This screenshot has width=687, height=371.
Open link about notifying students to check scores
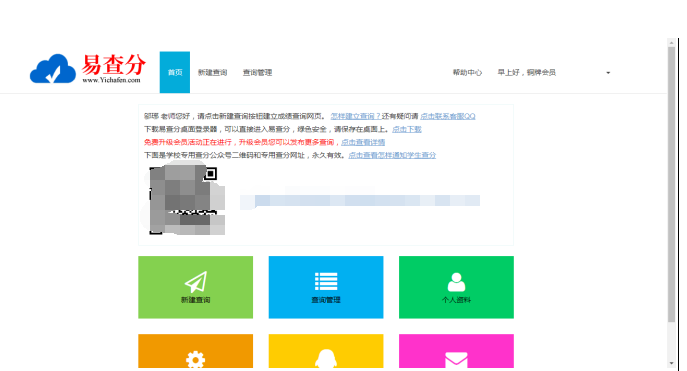(x=392, y=155)
